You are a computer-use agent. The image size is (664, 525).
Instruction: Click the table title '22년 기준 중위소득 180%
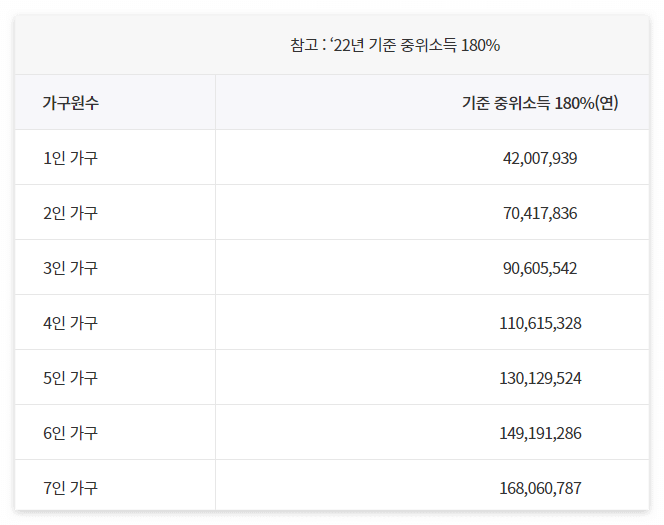[415, 45]
